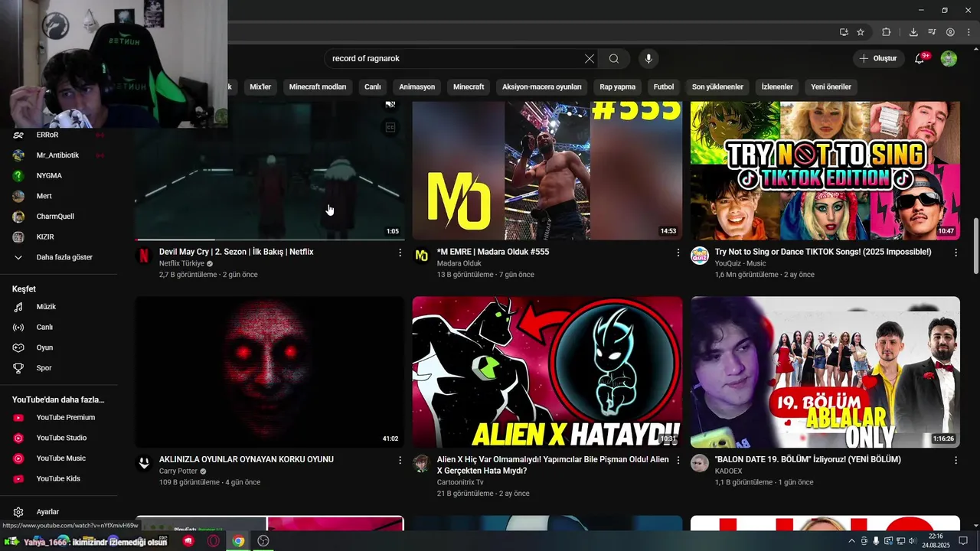Click the install app icon in address bar
The image size is (980, 551).
coord(844,32)
